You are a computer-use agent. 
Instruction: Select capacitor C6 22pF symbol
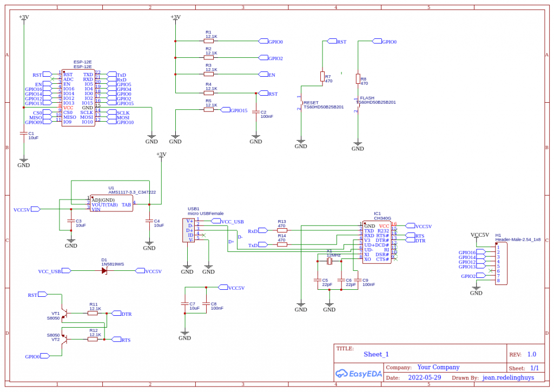tap(341, 280)
